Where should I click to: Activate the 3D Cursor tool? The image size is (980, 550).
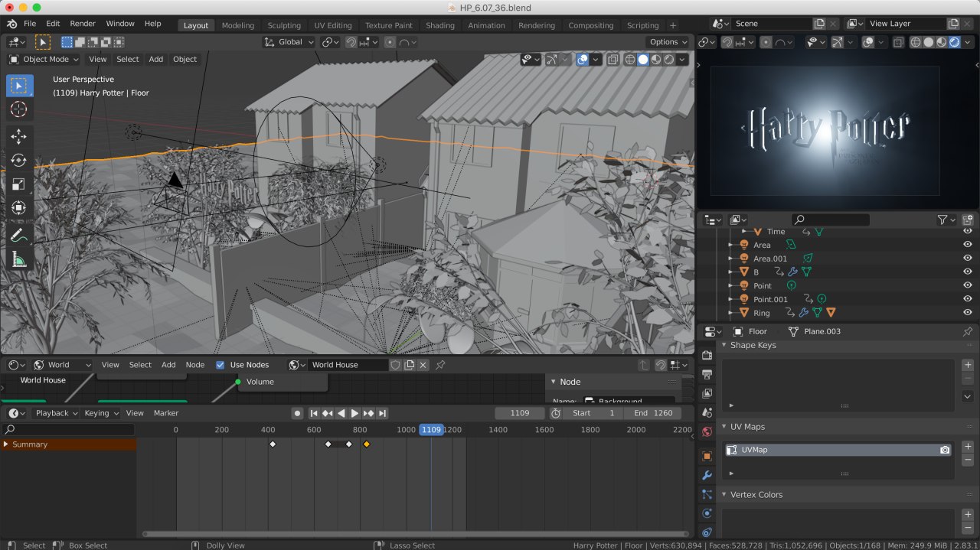19,110
